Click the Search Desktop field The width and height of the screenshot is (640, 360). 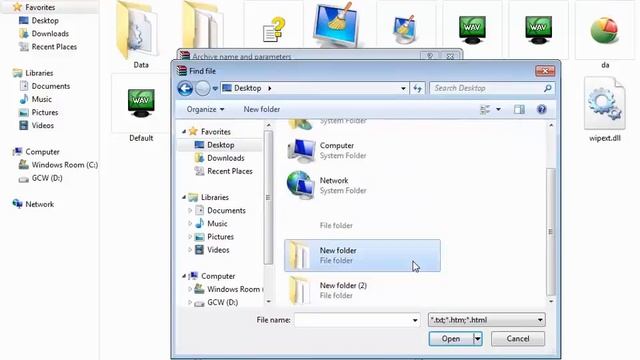tap(492, 88)
